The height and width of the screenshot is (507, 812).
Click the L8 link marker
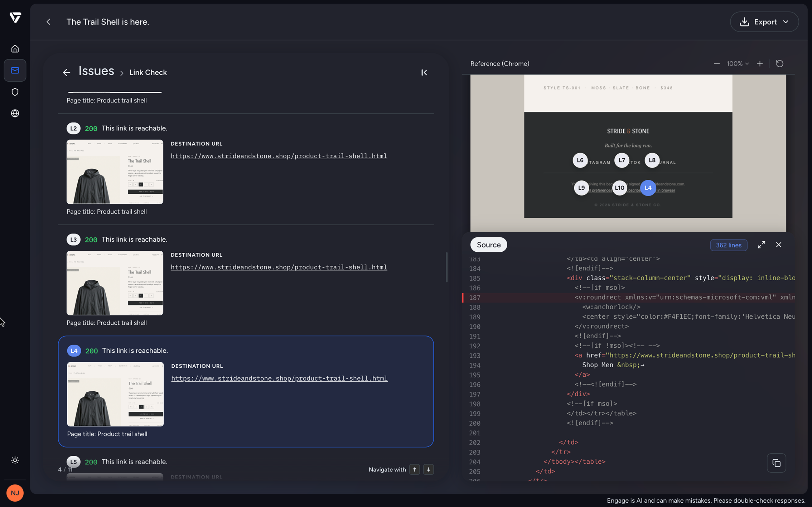(652, 160)
